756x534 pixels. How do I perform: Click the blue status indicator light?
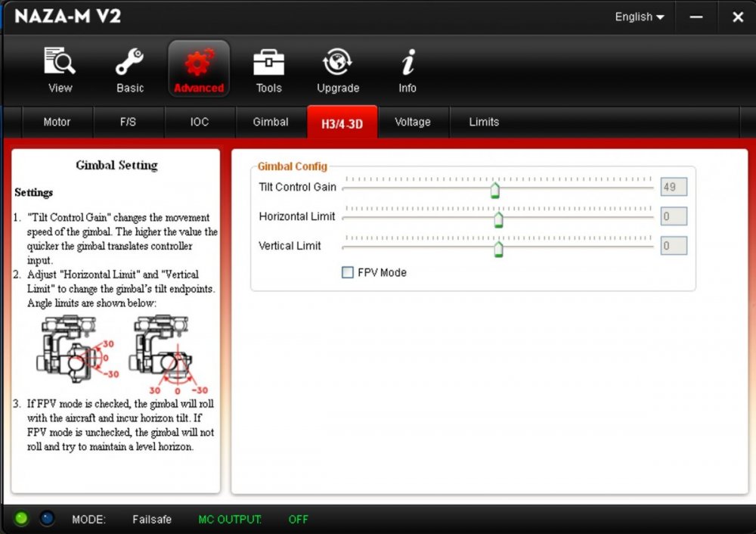tap(47, 519)
